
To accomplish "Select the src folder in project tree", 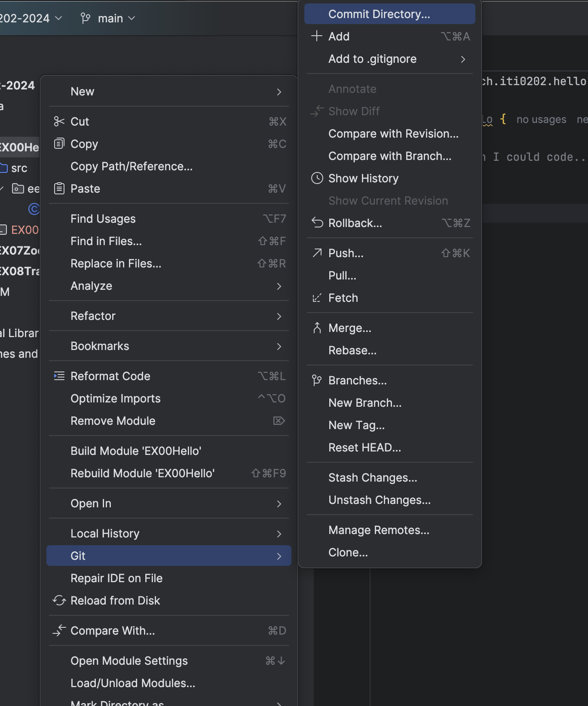I will tap(19, 168).
